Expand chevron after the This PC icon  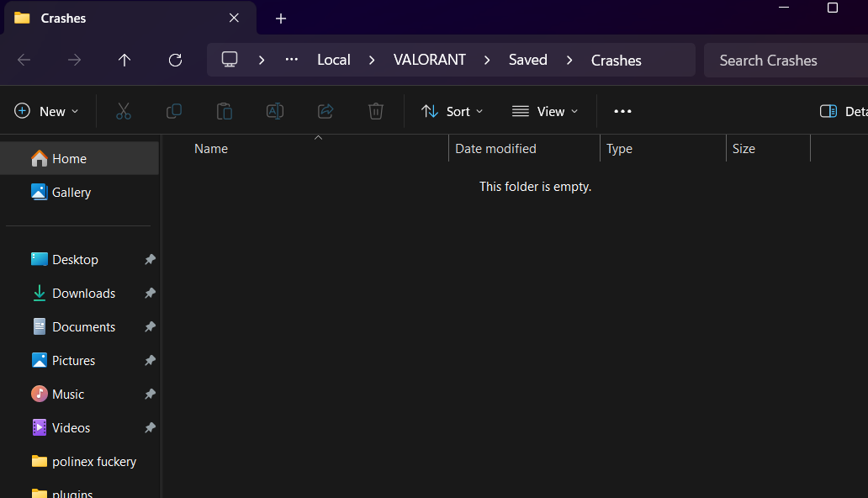tap(262, 60)
